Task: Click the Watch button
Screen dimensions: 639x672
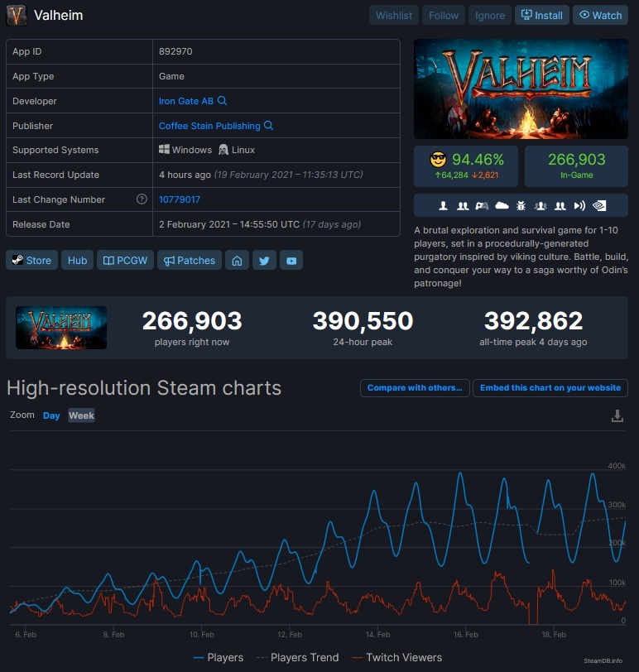Action: (600, 16)
